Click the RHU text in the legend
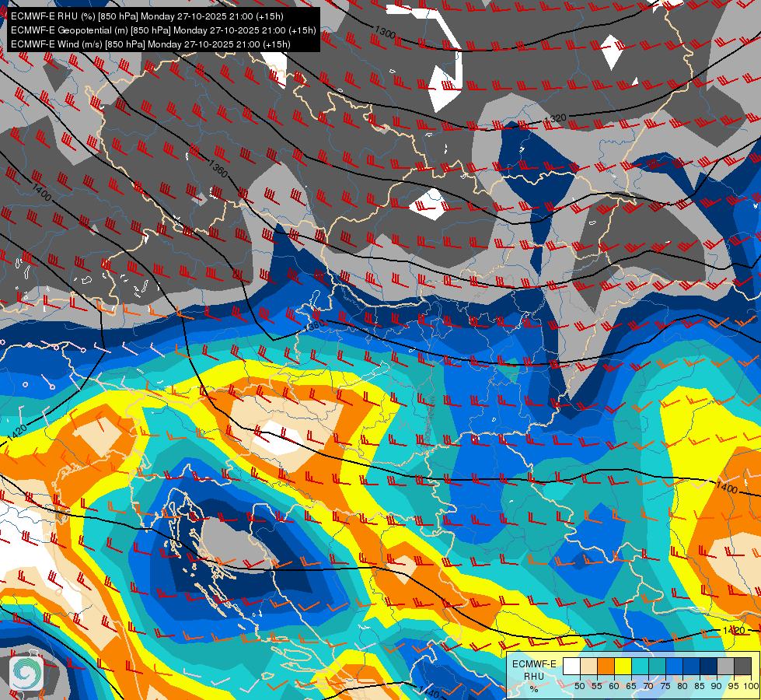The width and height of the screenshot is (761, 700). click(x=534, y=676)
